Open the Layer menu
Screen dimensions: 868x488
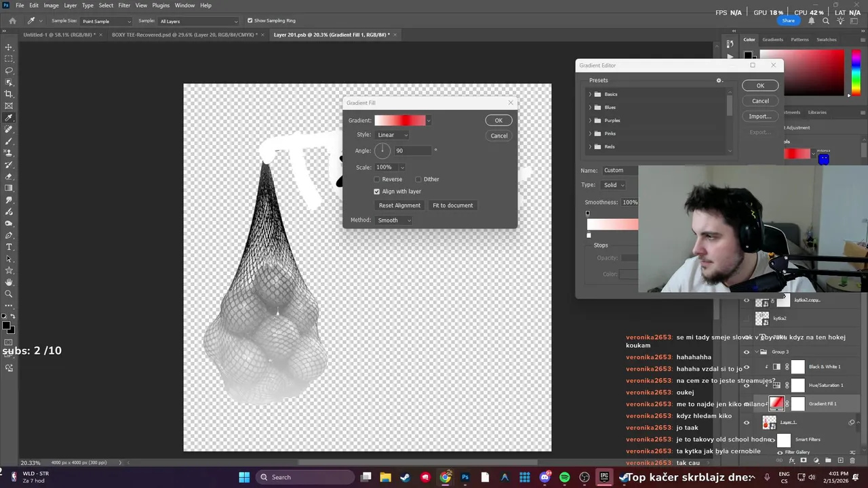point(71,5)
